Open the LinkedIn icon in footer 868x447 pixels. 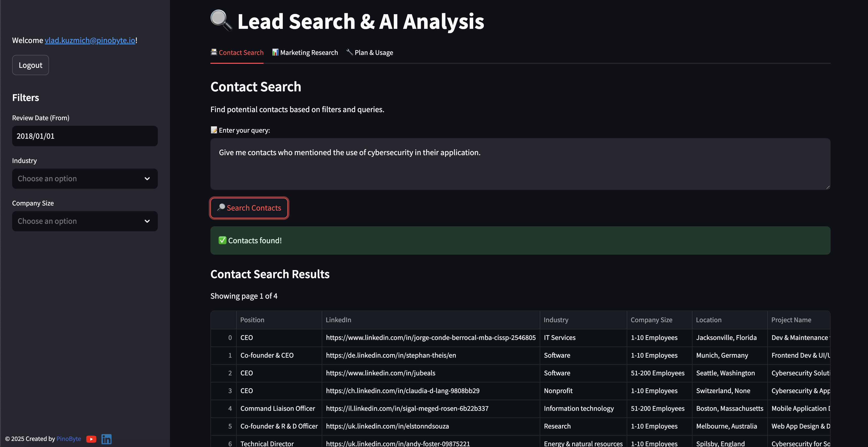106,439
